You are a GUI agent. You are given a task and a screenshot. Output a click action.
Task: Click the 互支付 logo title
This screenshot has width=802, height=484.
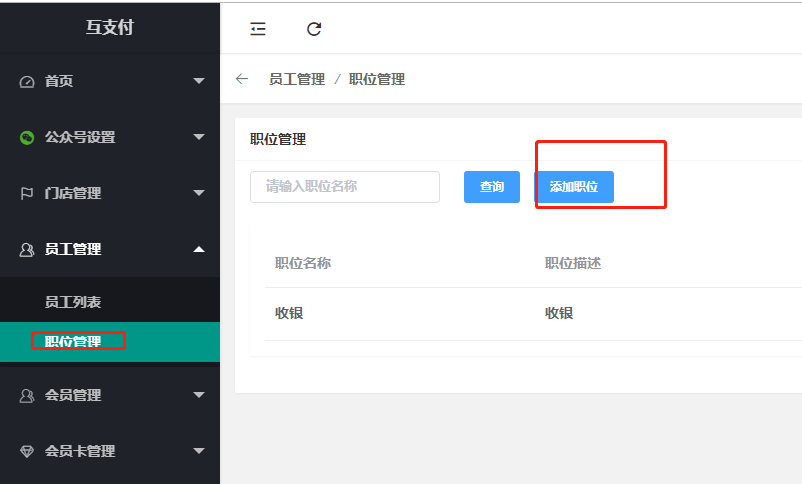[x=109, y=27]
